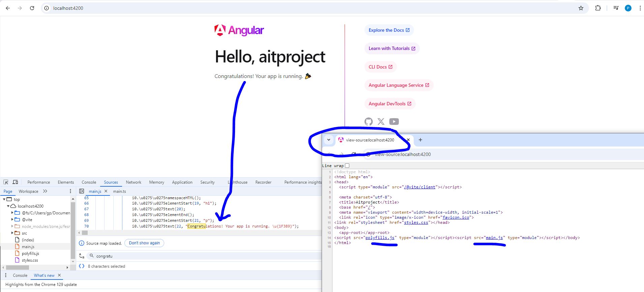Open Sources navigator three-dot menu
The width and height of the screenshot is (644, 292).
click(x=70, y=191)
